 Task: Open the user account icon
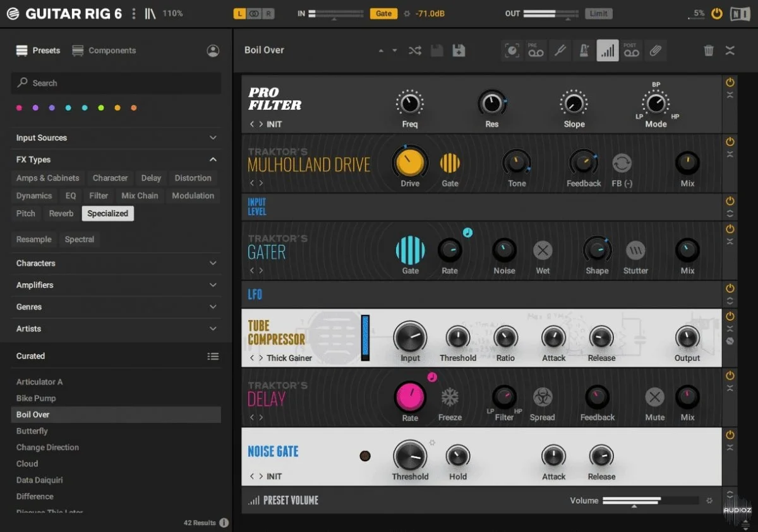point(213,50)
